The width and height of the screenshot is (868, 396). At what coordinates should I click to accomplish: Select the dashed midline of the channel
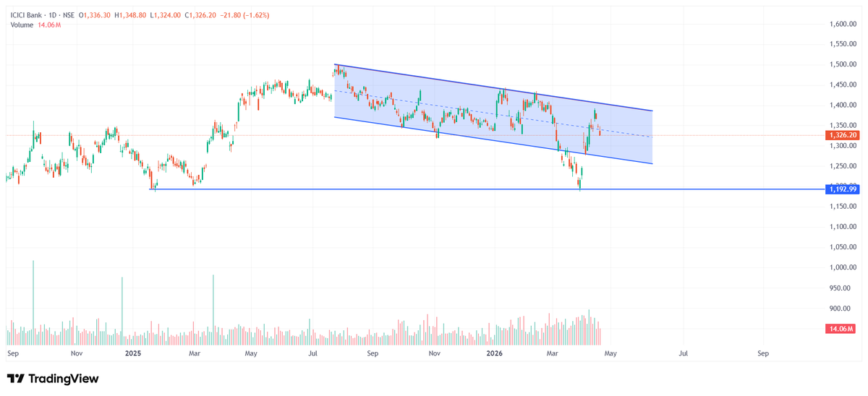click(x=493, y=113)
